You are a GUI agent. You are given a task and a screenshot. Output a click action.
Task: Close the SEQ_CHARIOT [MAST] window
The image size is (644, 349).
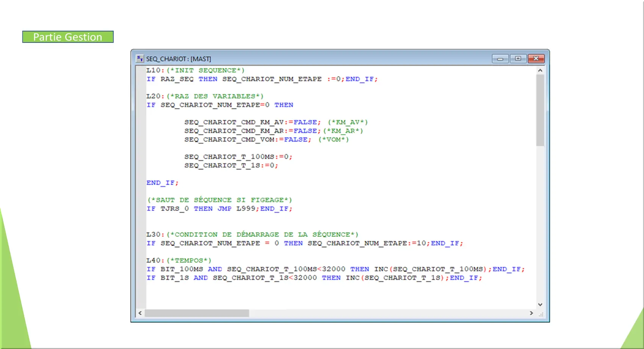click(x=536, y=58)
